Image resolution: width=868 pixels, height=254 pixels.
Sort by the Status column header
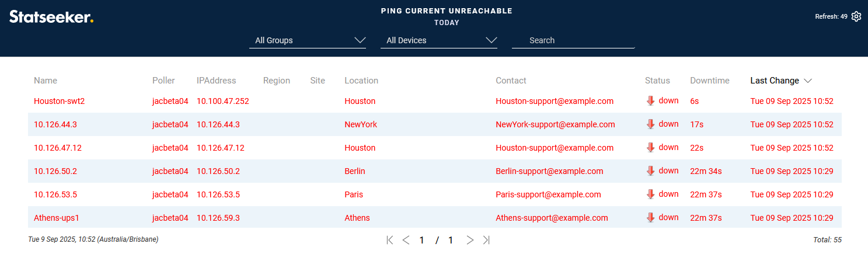tap(657, 81)
